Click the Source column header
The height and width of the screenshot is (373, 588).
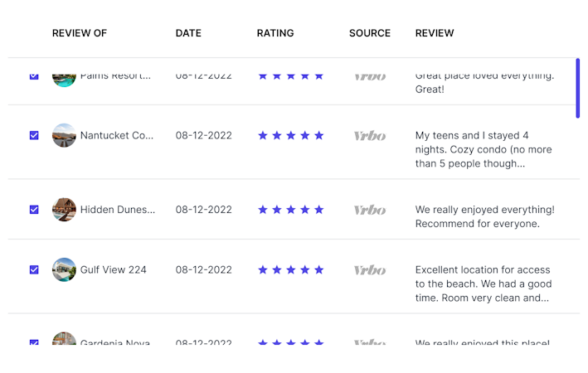(370, 33)
